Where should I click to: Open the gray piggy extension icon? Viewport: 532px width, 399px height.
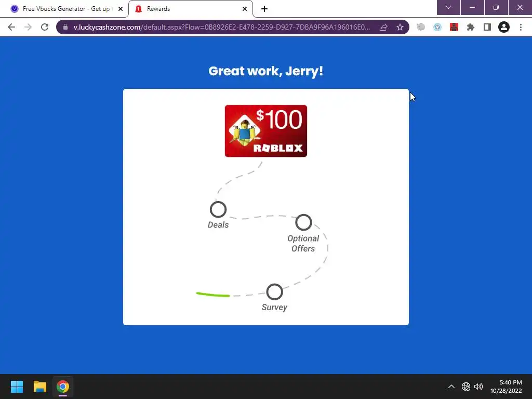point(421,27)
